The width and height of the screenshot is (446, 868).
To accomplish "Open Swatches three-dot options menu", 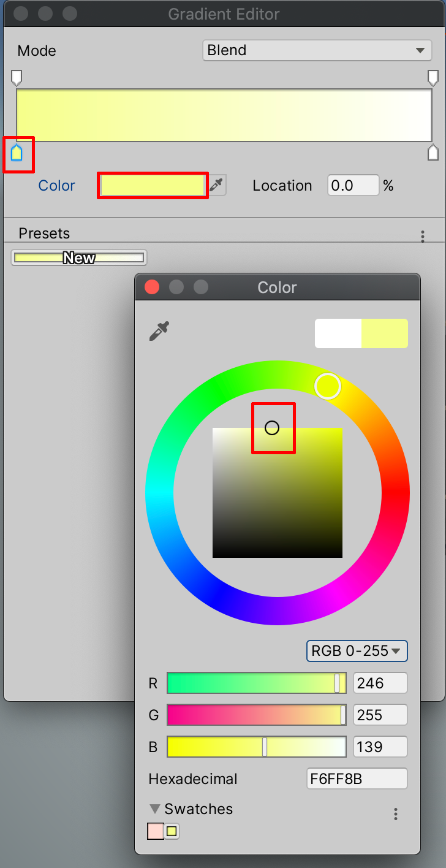I will pos(396,814).
